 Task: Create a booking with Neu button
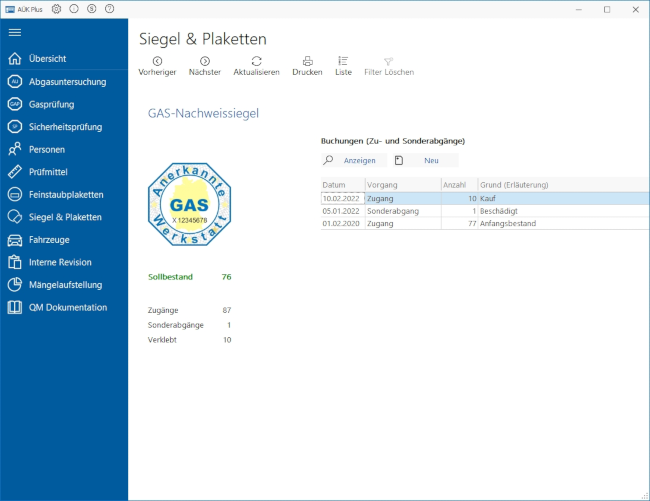coord(431,160)
